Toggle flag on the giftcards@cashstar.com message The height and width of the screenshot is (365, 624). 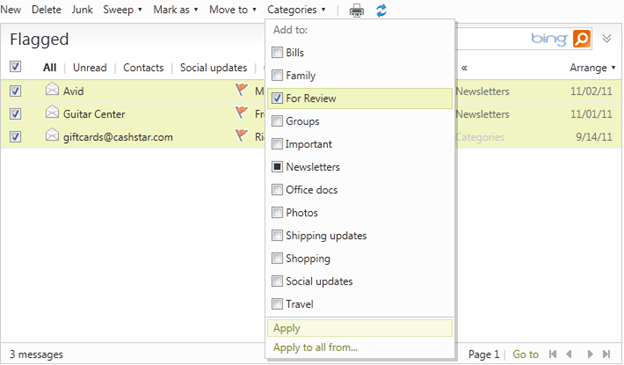[241, 135]
